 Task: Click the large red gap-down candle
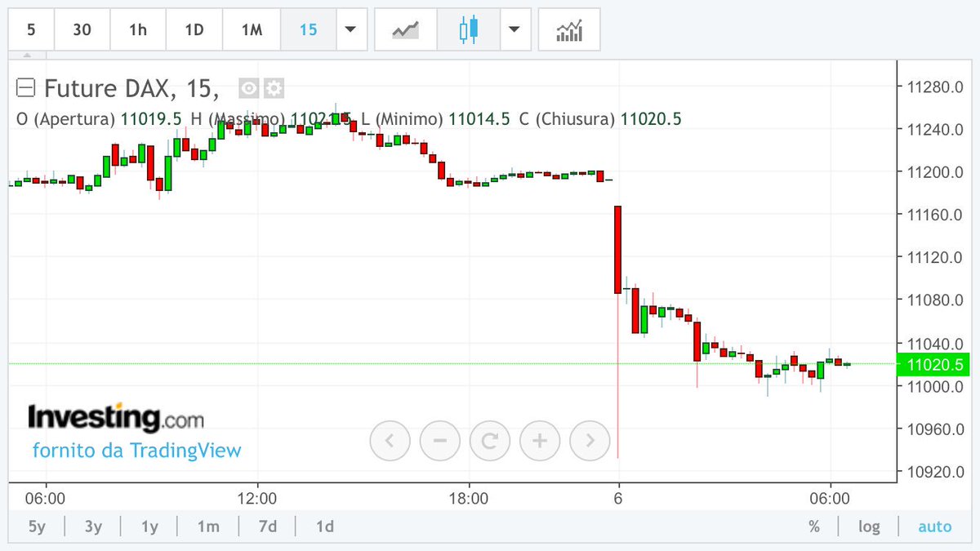[618, 249]
